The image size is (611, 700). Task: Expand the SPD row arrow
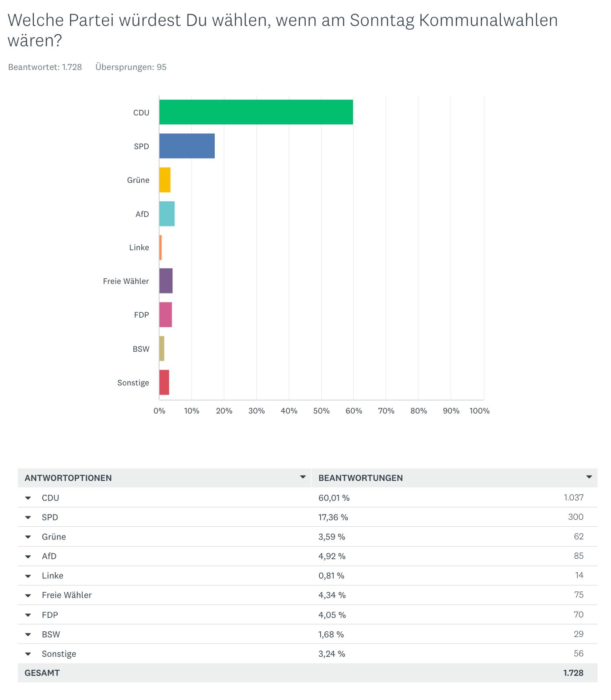pos(28,518)
